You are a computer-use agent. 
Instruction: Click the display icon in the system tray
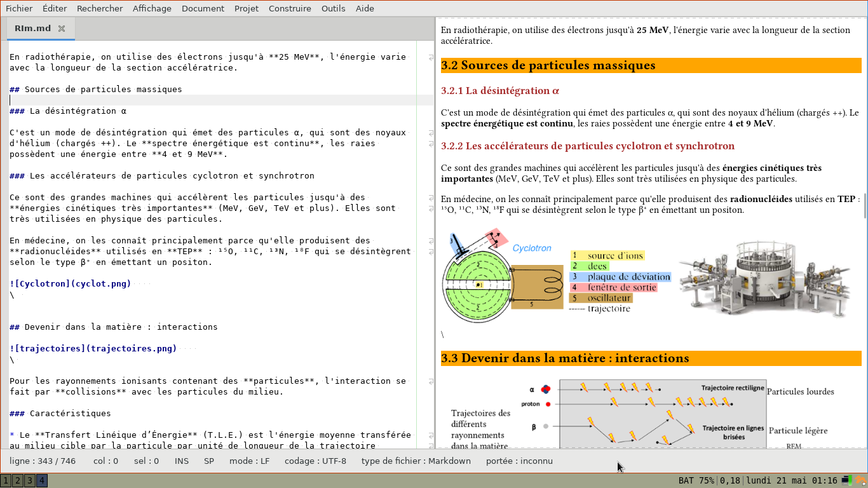click(x=845, y=480)
